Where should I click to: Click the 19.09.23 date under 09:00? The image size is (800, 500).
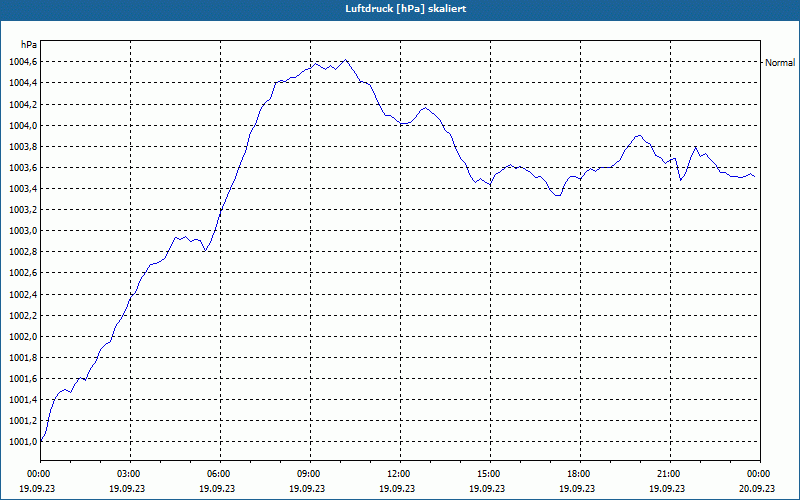pyautogui.click(x=307, y=488)
